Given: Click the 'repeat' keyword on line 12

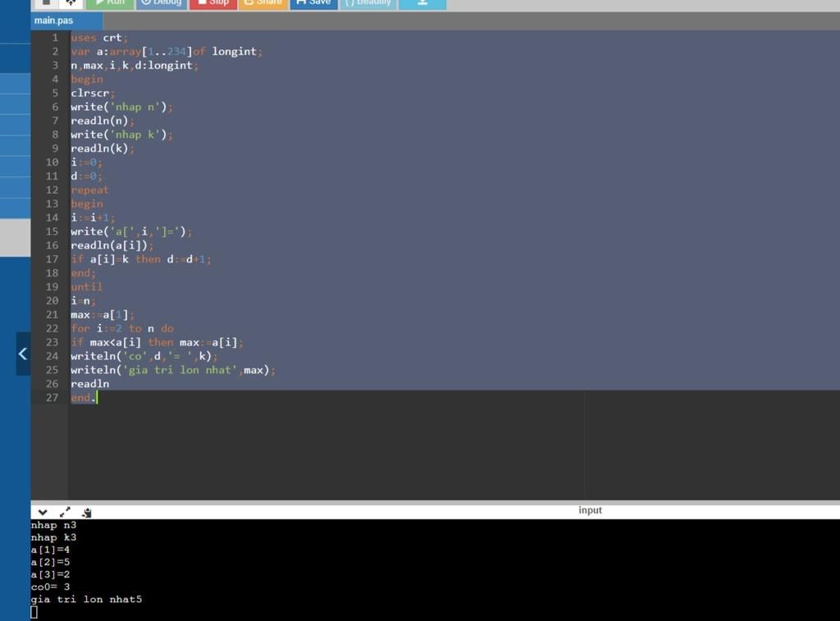Looking at the screenshot, I should pyautogui.click(x=89, y=189).
